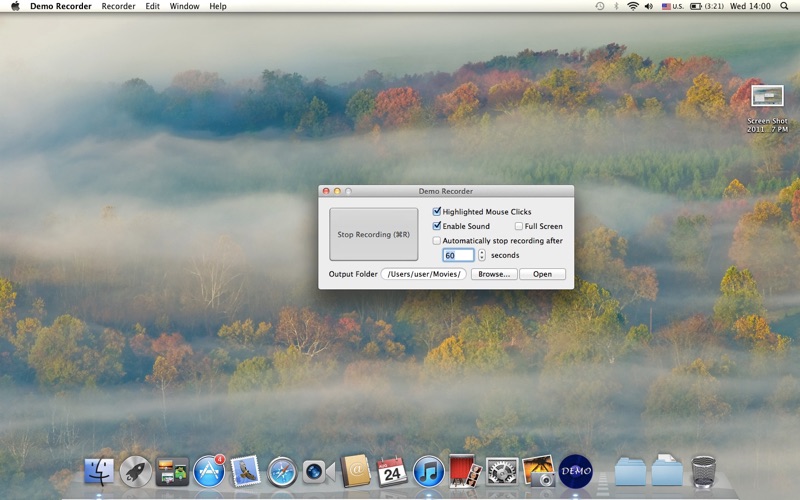Viewport: 800px width, 500px height.
Task: Open the Documents stack folder beside Trash
Action: (x=667, y=470)
